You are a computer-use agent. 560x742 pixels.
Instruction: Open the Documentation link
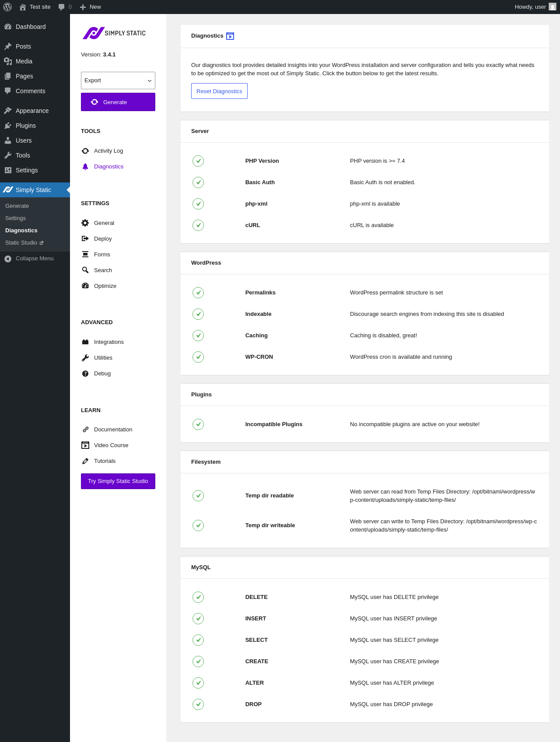(x=113, y=430)
